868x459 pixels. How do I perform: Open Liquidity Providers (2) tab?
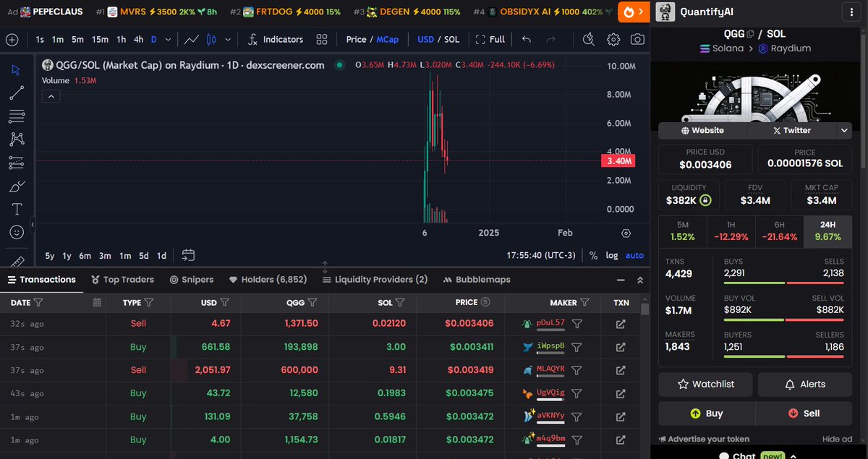(375, 280)
